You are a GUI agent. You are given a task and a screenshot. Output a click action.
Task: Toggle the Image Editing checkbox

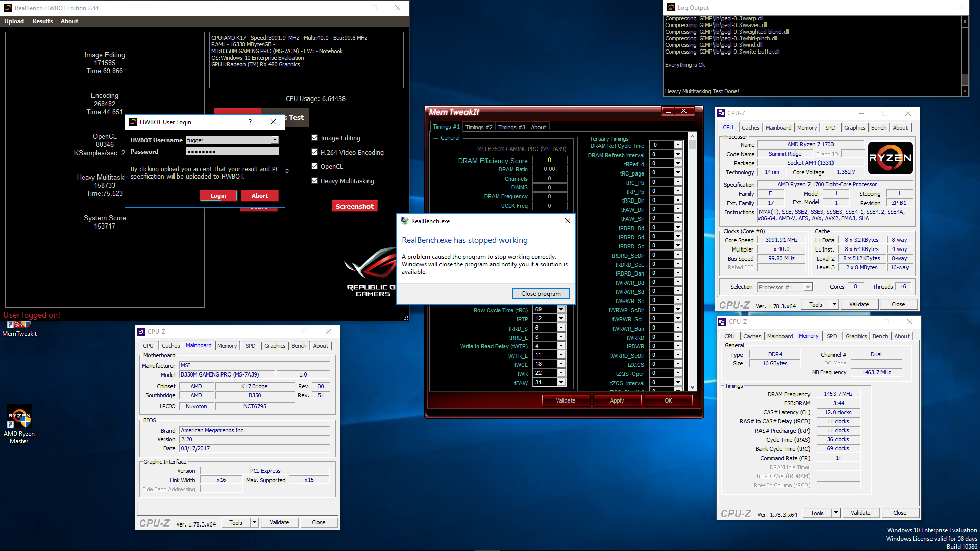coord(315,138)
